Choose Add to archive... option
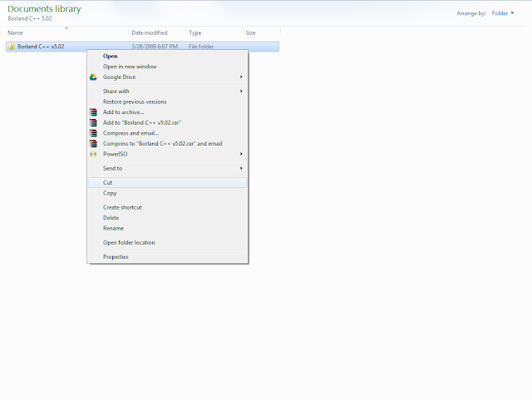Image resolution: width=532 pixels, height=401 pixels. (167, 112)
